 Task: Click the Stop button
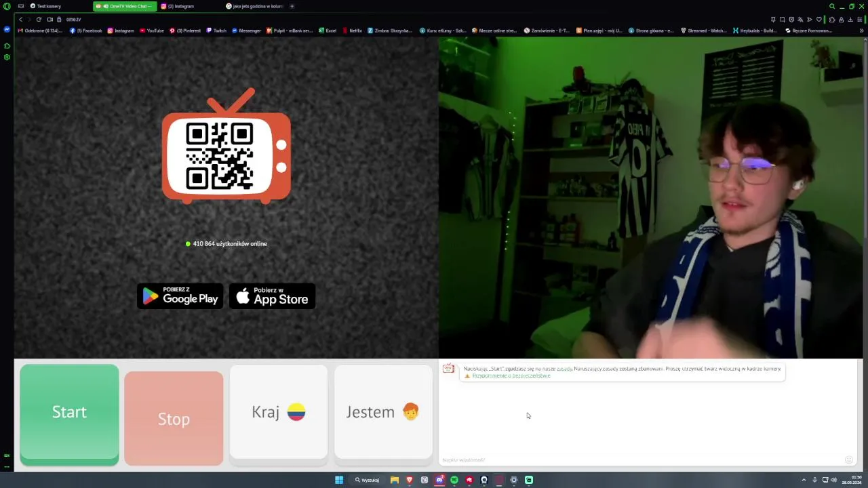[174, 418]
